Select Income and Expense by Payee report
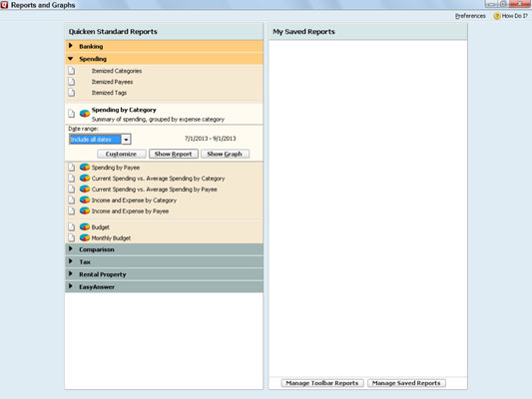This screenshot has width=532, height=399. [x=131, y=211]
